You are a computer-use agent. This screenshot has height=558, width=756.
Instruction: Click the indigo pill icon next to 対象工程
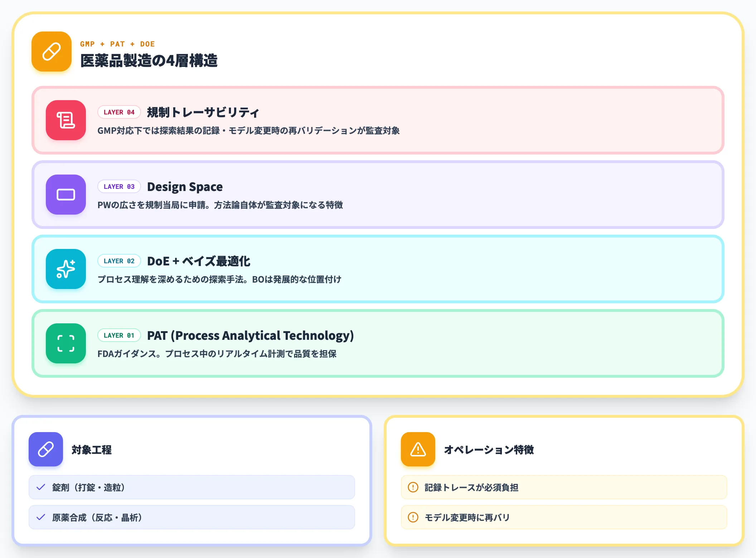[x=46, y=449]
